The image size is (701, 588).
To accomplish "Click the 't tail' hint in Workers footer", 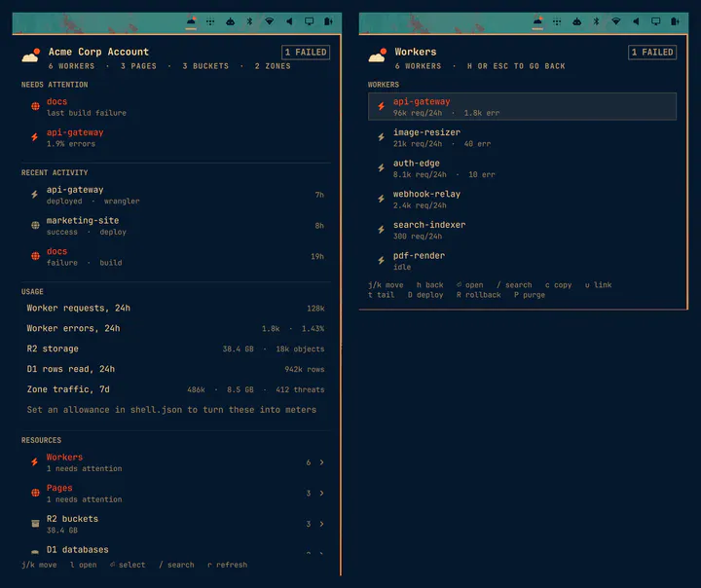I will 381,295.
